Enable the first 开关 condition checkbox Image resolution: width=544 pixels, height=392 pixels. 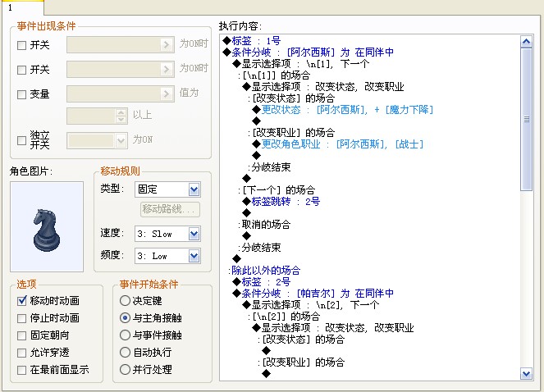tap(21, 45)
